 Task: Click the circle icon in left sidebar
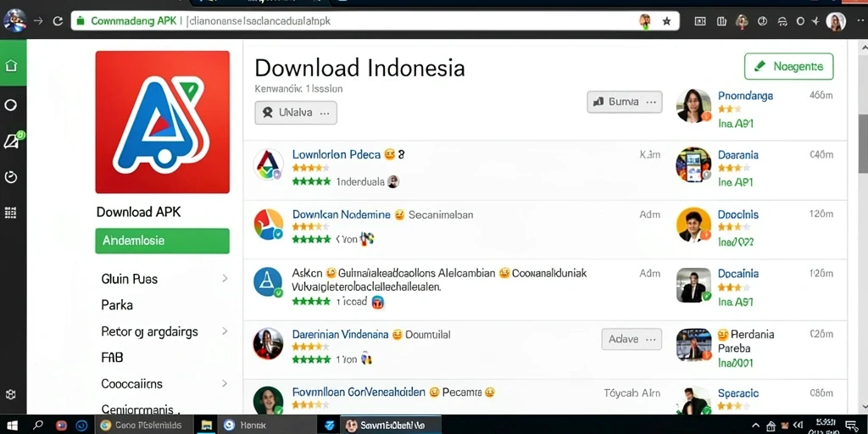10,105
